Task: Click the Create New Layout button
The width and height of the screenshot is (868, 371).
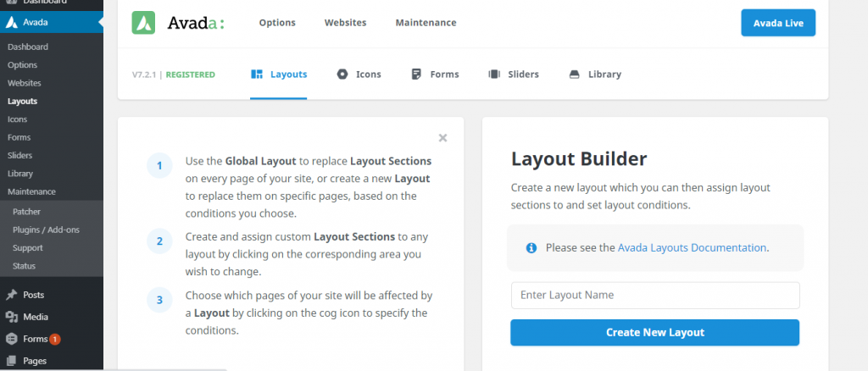Action: (655, 332)
